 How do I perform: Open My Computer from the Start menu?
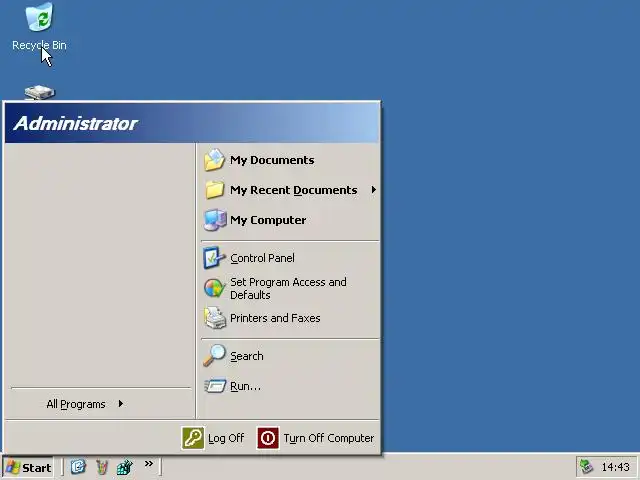[290, 220]
